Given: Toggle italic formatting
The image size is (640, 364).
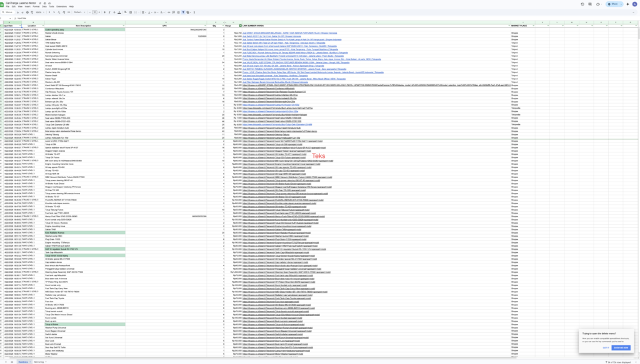Looking at the screenshot, I should [x=109, y=12].
